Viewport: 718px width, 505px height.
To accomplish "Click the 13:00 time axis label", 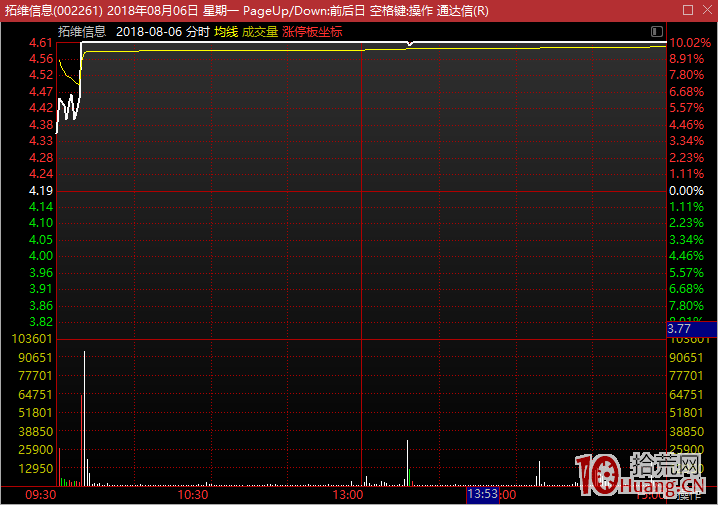I will pyautogui.click(x=347, y=494).
